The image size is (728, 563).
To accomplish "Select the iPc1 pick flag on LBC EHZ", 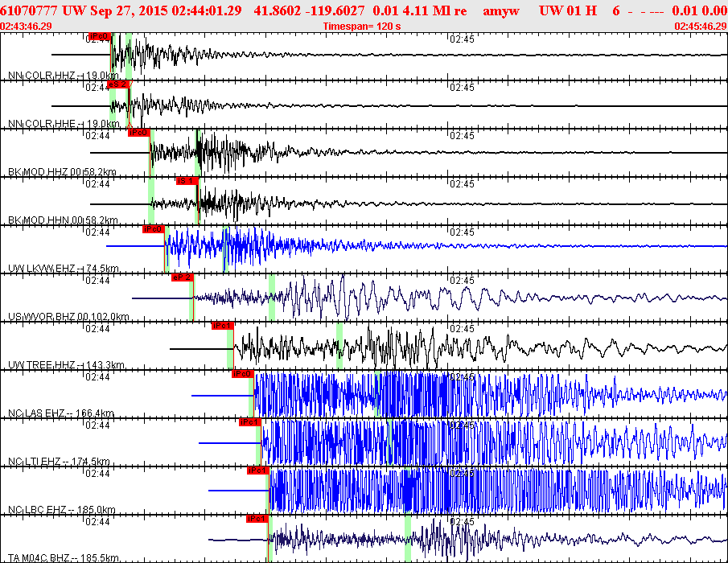I will point(258,471).
